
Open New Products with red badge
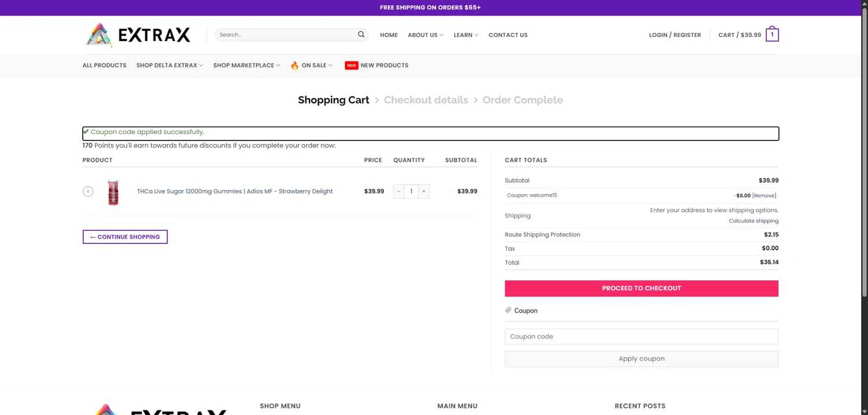click(x=377, y=65)
